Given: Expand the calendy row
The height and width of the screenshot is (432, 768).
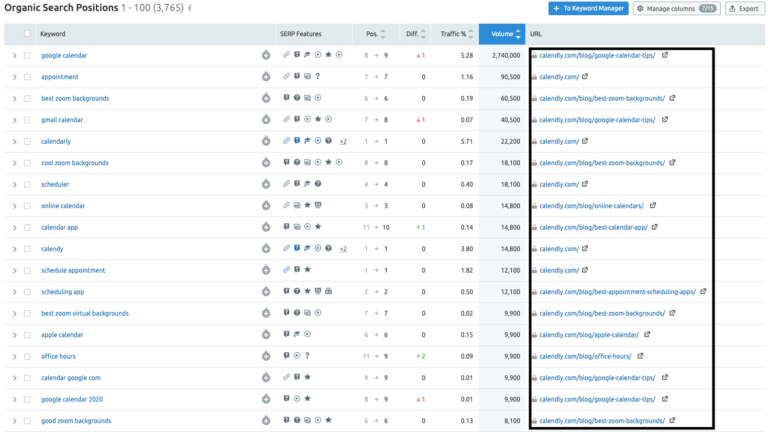Looking at the screenshot, I should click(14, 249).
